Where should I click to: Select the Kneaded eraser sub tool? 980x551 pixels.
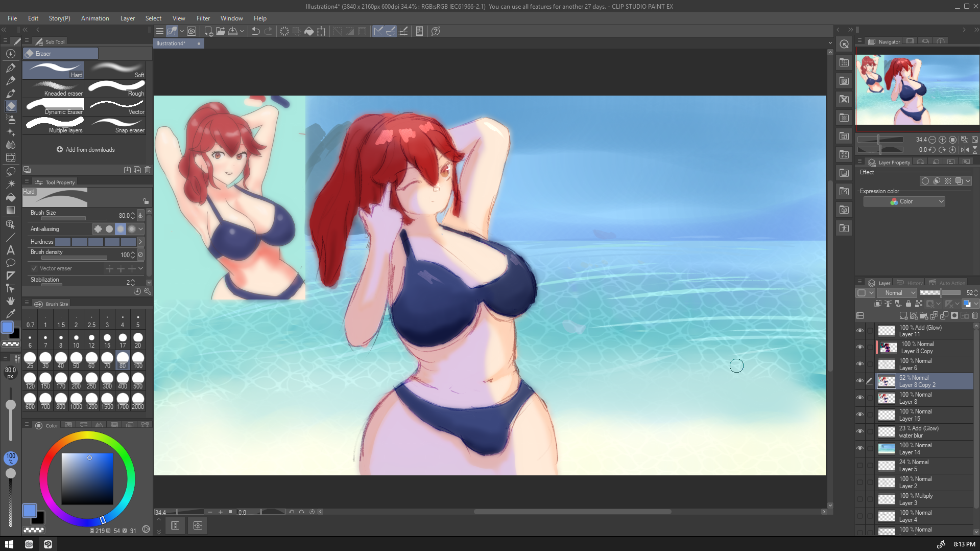(53, 88)
